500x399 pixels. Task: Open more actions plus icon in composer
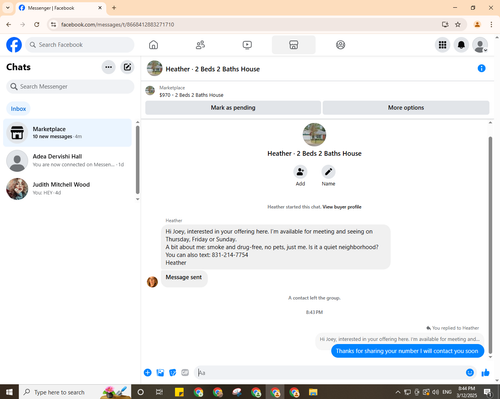click(148, 373)
